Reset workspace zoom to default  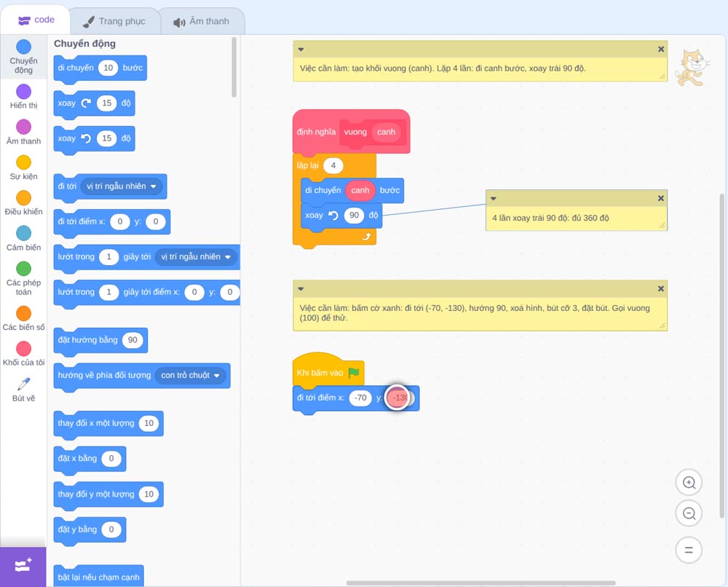689,550
